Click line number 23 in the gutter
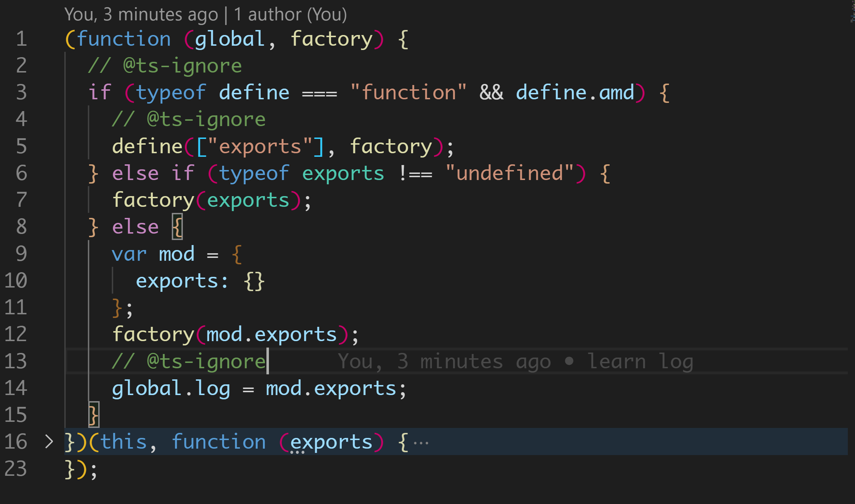855x504 pixels. point(16,469)
